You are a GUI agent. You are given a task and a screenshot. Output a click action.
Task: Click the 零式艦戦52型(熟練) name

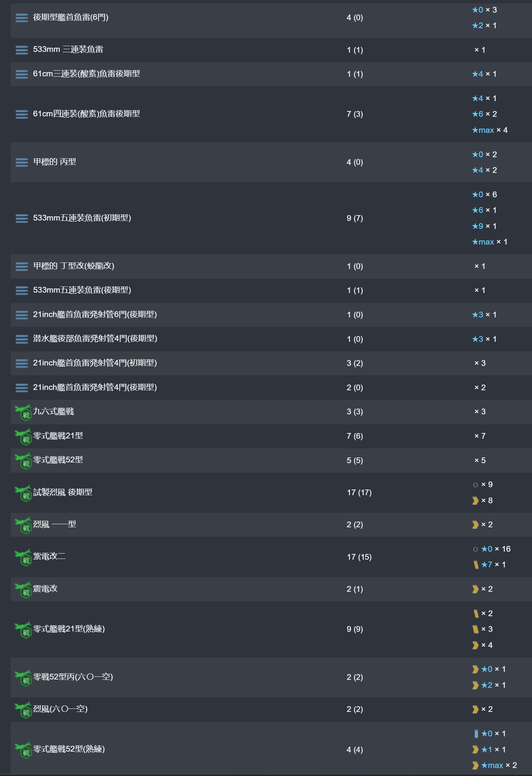tap(69, 749)
